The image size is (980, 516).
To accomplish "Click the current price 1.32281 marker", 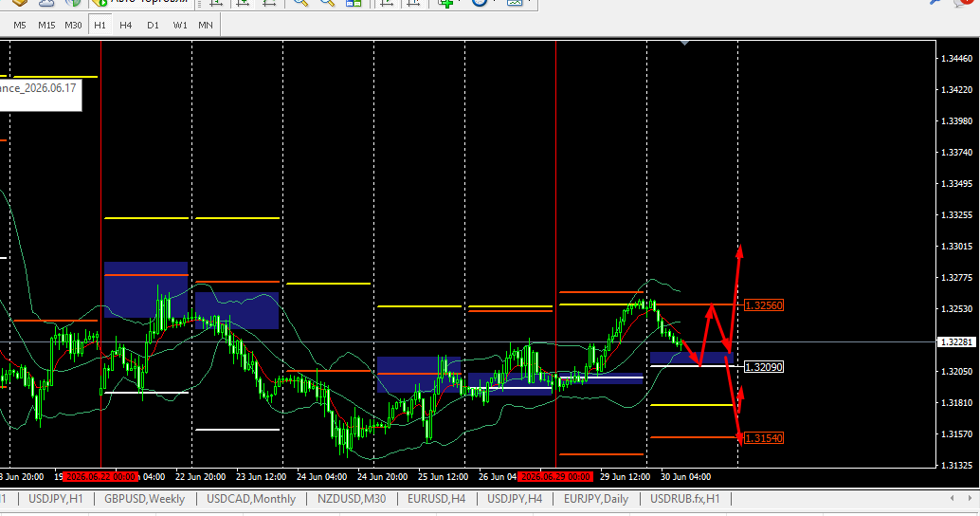I will [956, 342].
